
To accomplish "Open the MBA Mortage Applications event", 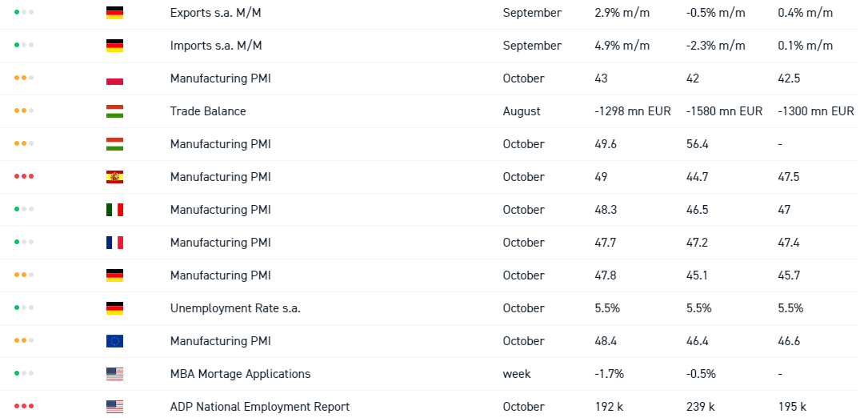I will 240,374.
